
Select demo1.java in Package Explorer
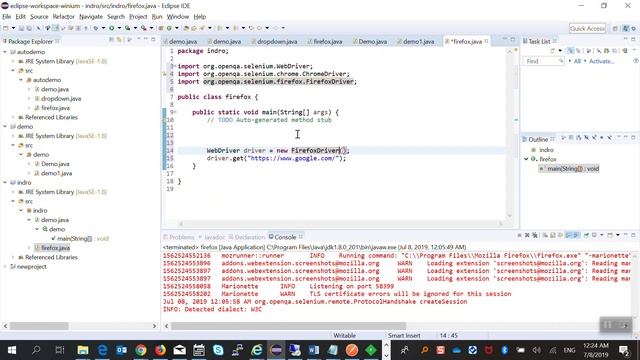click(56, 173)
